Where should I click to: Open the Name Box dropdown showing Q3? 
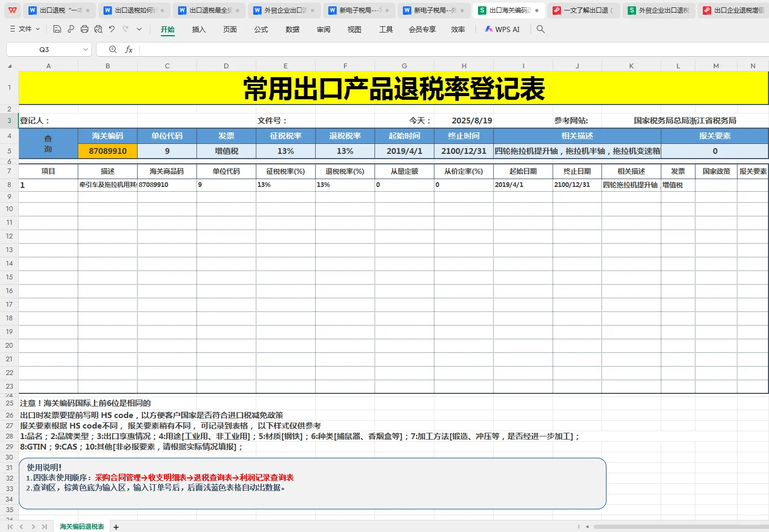click(86, 49)
